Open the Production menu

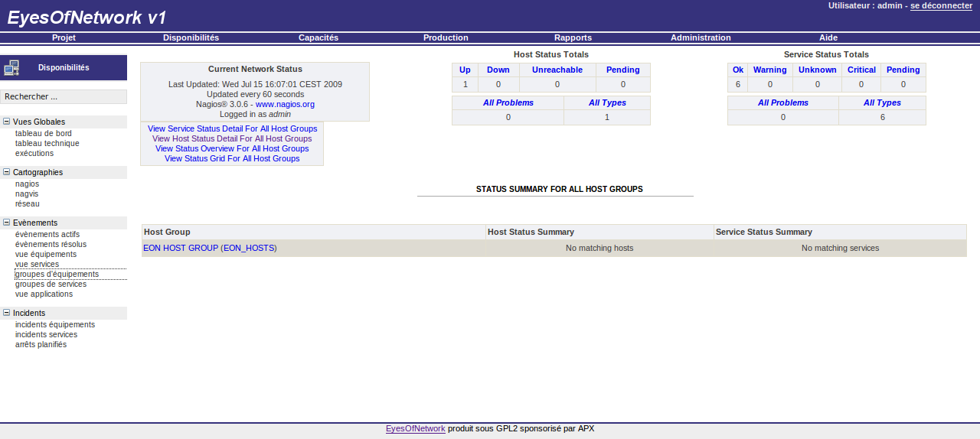pos(445,37)
